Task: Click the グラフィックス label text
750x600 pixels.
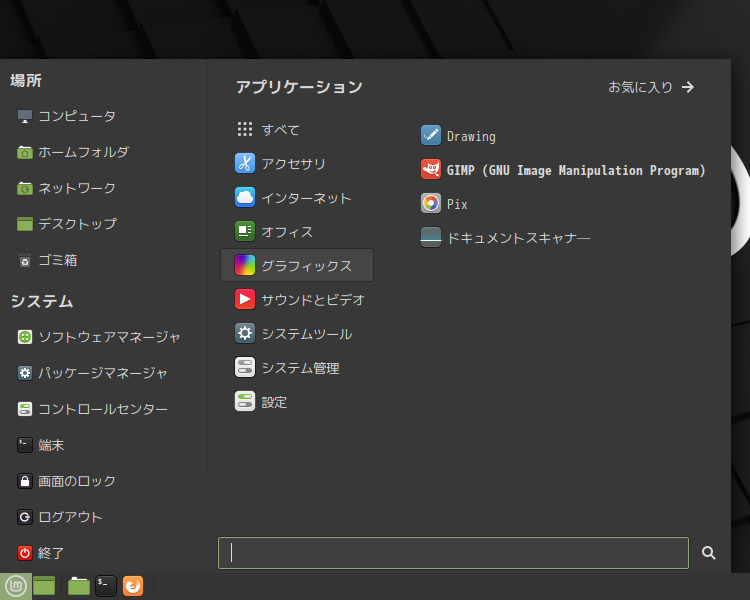Action: (306, 266)
